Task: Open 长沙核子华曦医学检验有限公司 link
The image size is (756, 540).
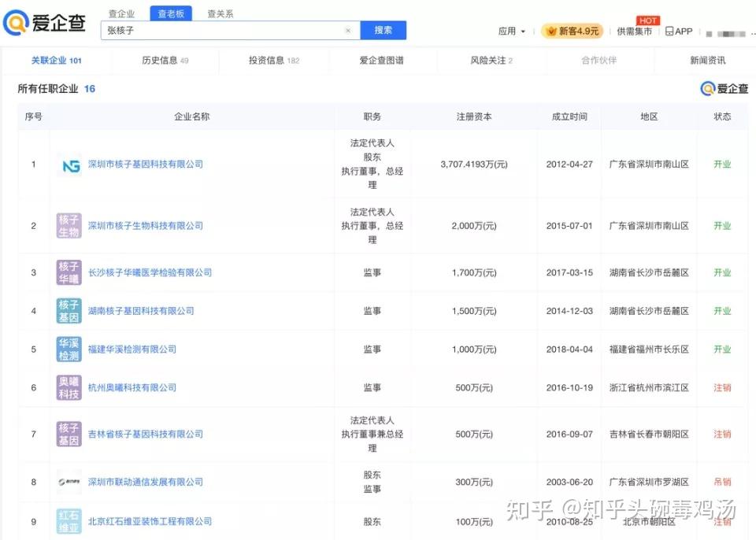Action: click(x=150, y=272)
